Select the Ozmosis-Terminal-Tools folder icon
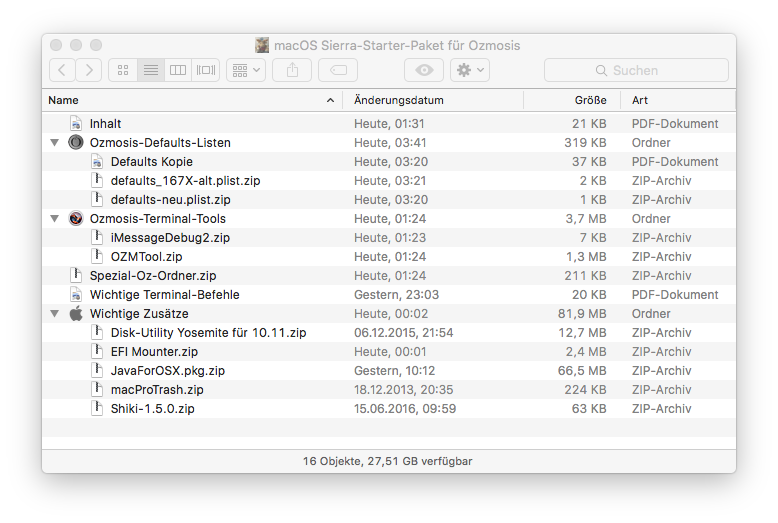 [x=76, y=218]
